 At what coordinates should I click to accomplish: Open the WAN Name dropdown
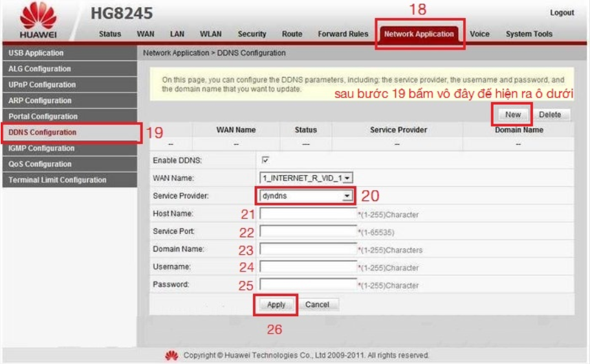(x=306, y=177)
